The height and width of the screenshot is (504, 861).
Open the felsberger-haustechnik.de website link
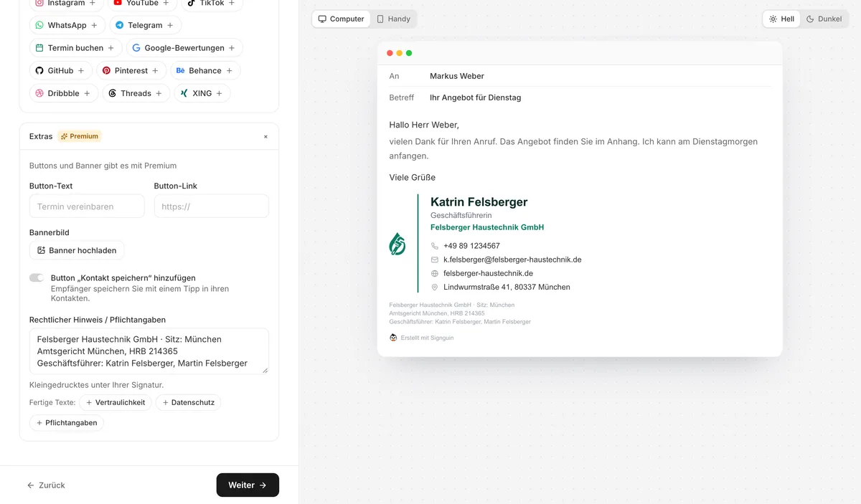(488, 273)
